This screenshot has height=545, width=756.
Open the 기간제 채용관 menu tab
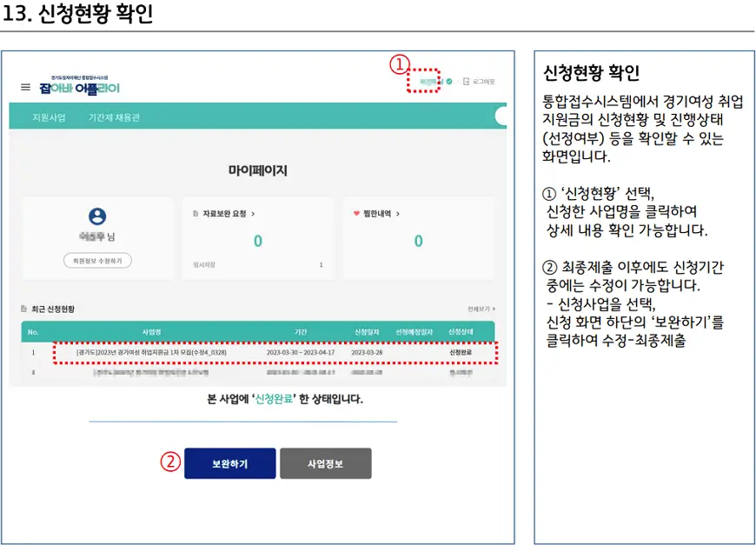coord(114,117)
